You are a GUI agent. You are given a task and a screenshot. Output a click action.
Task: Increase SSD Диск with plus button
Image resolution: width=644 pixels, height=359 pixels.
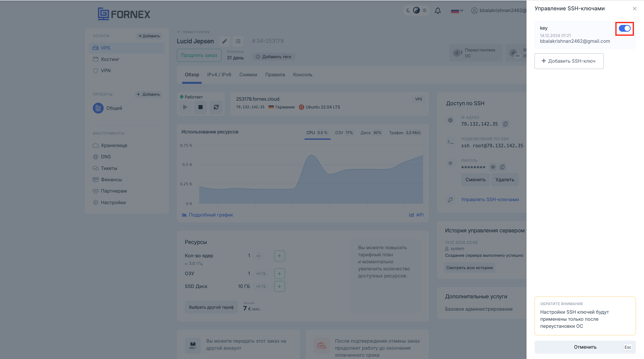279,286
